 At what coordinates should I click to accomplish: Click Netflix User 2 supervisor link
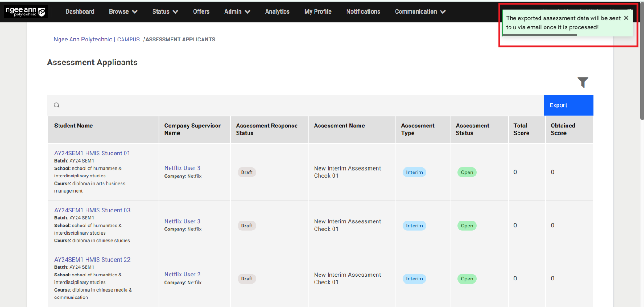pos(182,274)
